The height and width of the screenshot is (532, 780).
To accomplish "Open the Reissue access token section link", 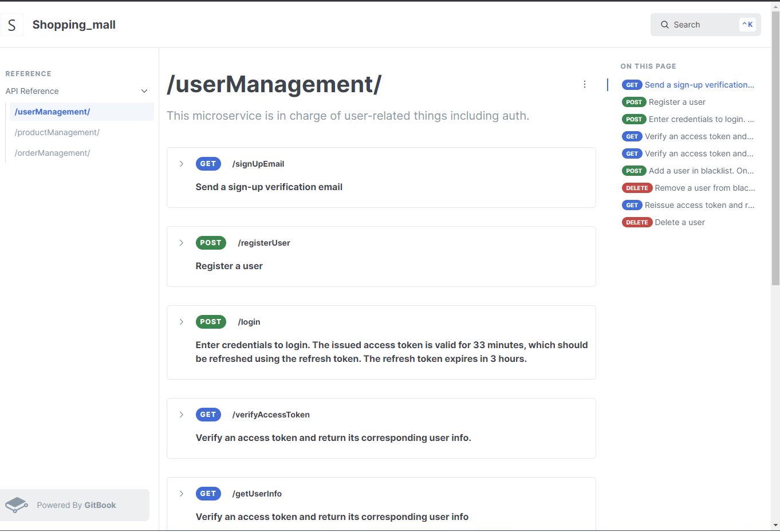I will [700, 205].
